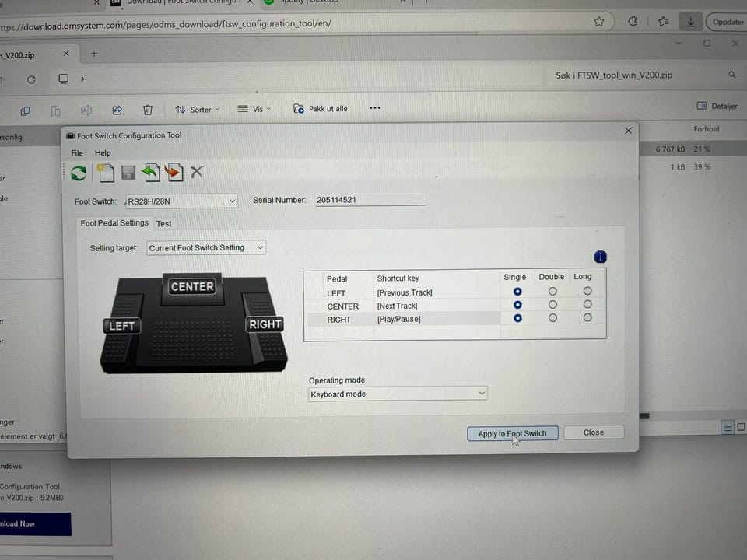
Task: Click the Explorer copy icon
Action: (25, 111)
